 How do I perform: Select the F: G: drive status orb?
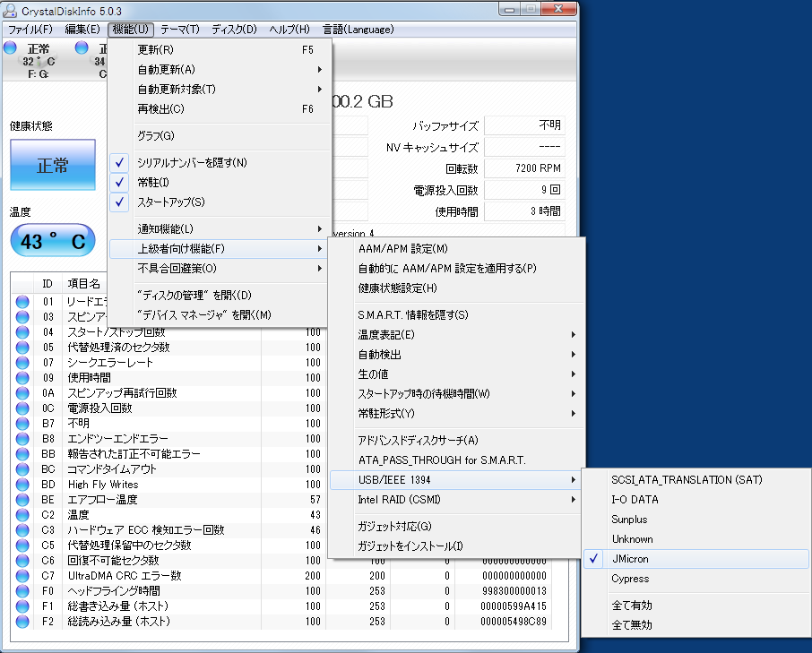[x=10, y=47]
